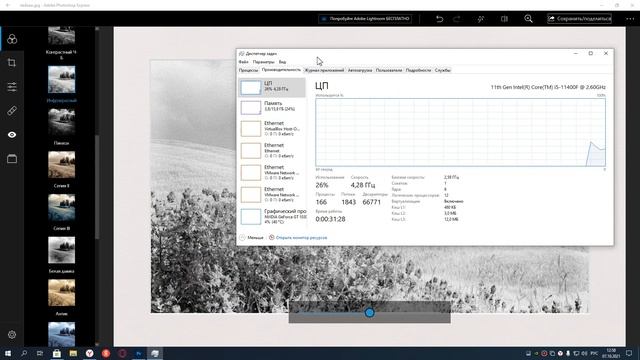Viewport: 640px width, 360px height.
Task: Activate Photoshop Express taskbar button
Action: pyautogui.click(x=138, y=353)
